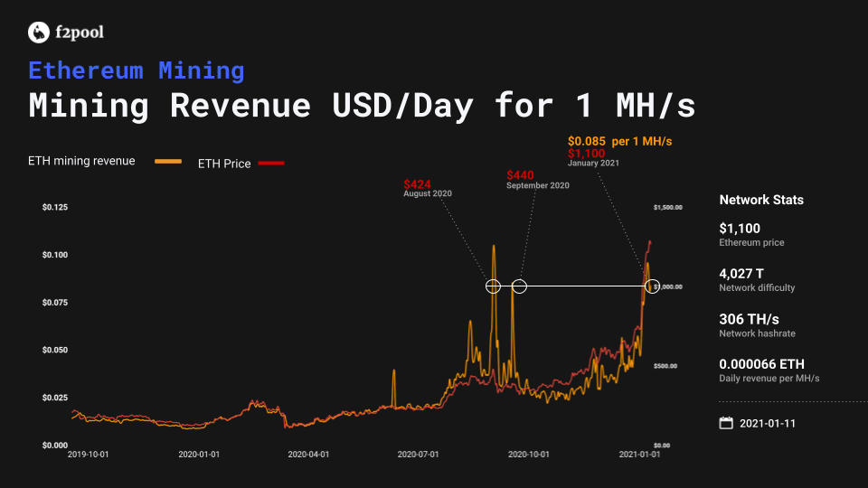Click the 2021-01-11 date text
The width and height of the screenshot is (868, 488).
coord(768,423)
